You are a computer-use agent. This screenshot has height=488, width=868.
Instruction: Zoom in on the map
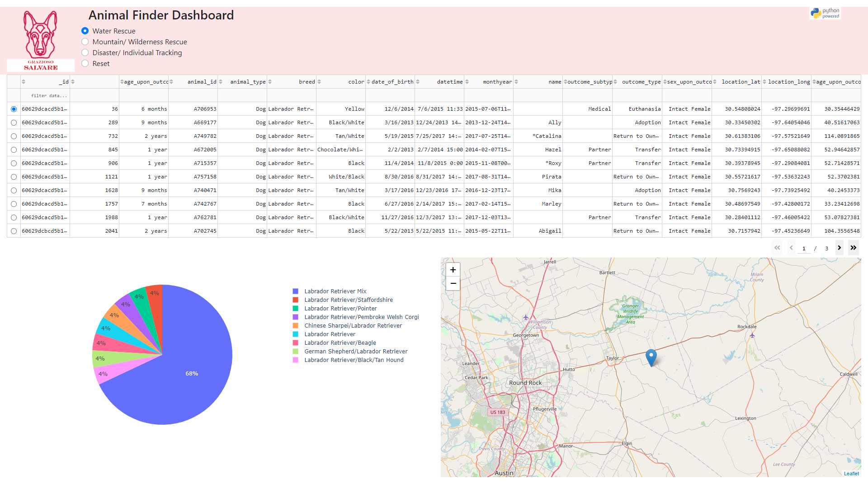point(453,270)
